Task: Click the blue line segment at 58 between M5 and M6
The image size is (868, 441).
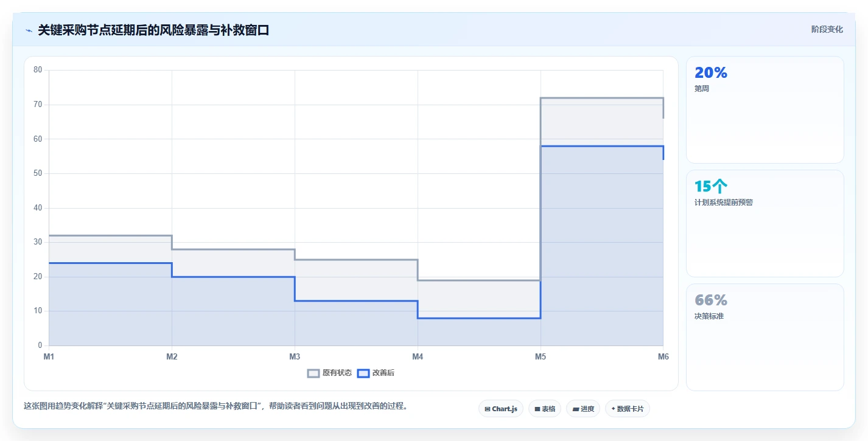Action: coord(602,146)
